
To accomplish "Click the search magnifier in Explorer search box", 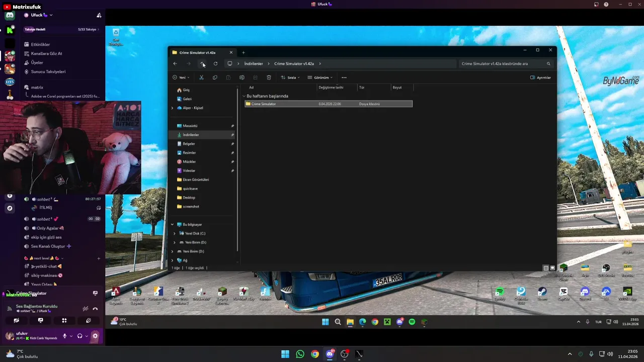I will (x=548, y=64).
